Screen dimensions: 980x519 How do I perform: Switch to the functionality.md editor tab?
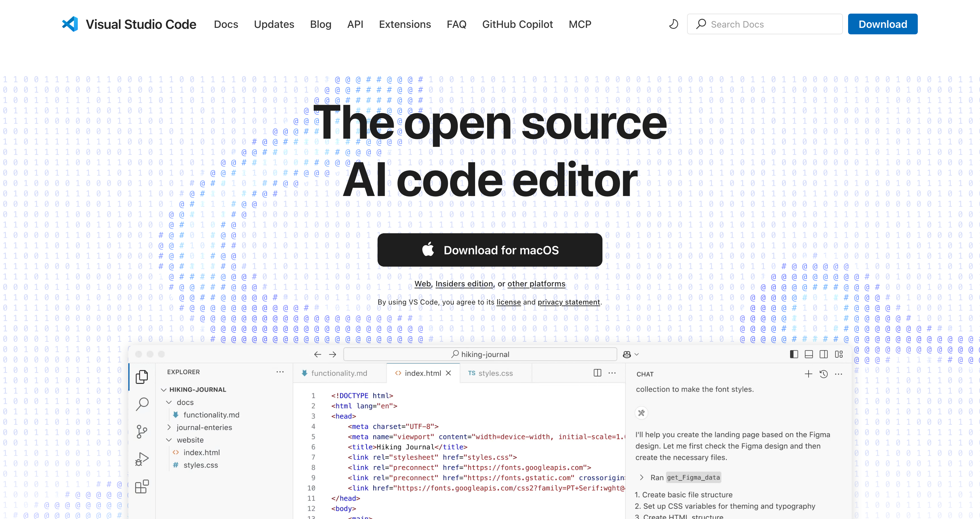(x=339, y=373)
